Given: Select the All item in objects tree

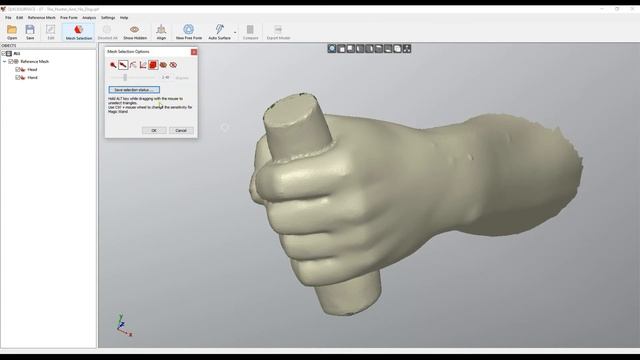Looking at the screenshot, I should 17,53.
